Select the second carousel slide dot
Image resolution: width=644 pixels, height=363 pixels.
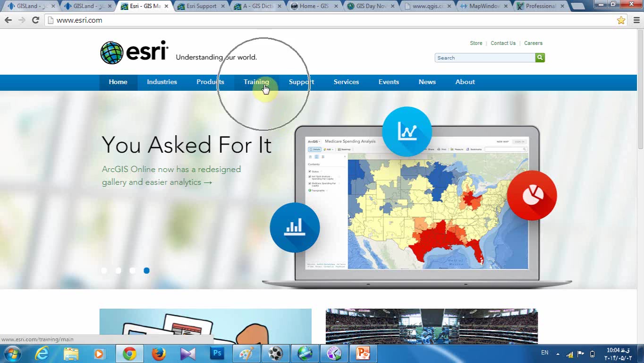[x=119, y=270]
